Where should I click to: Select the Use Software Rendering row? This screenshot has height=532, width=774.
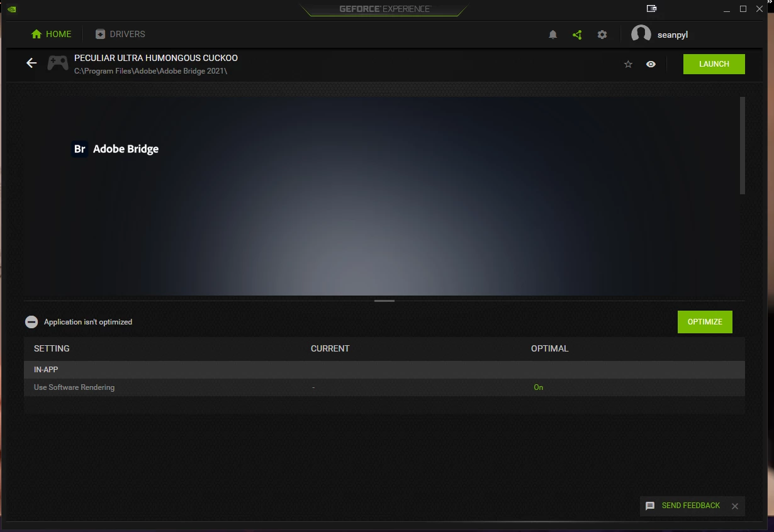pyautogui.click(x=384, y=387)
